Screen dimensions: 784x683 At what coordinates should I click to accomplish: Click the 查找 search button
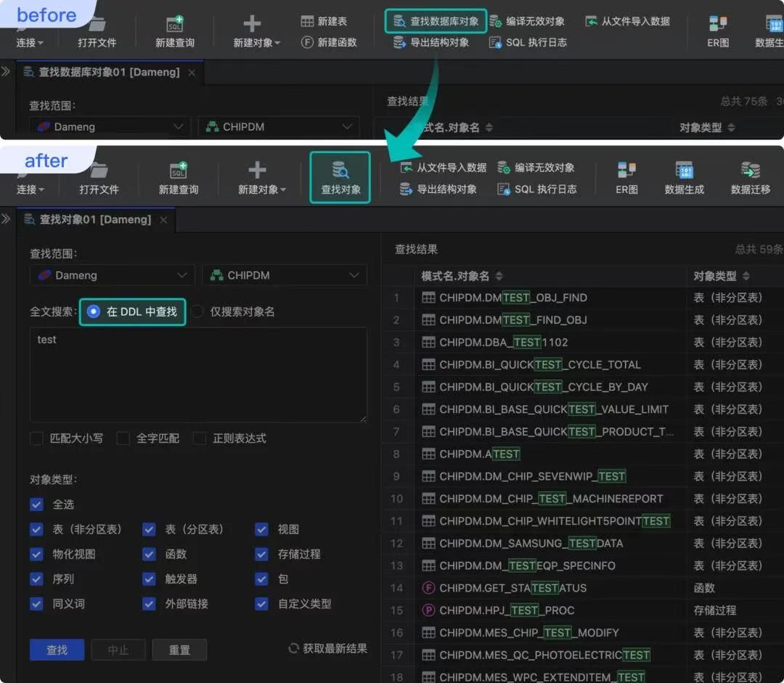57,650
